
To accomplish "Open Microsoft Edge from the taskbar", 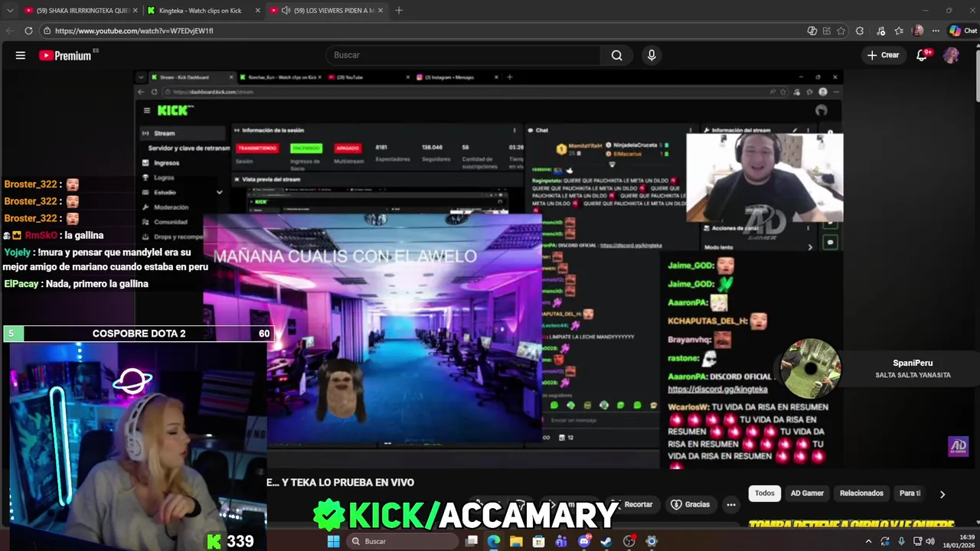I will [494, 541].
